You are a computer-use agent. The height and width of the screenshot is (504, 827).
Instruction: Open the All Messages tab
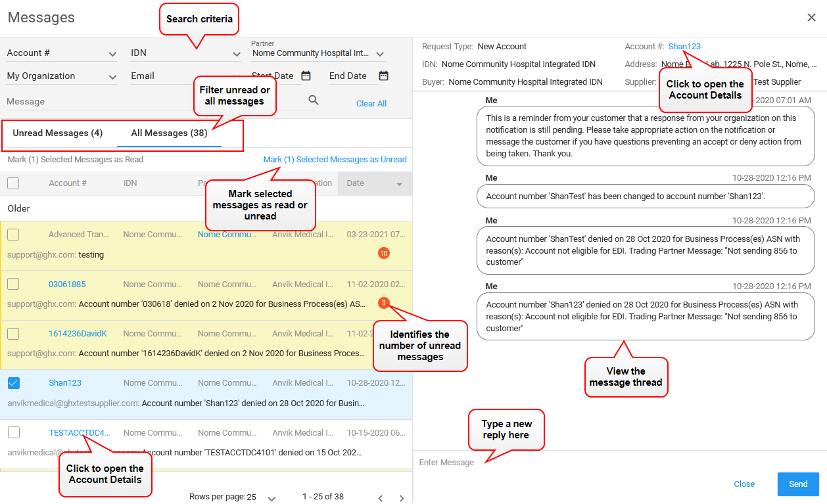pos(168,132)
